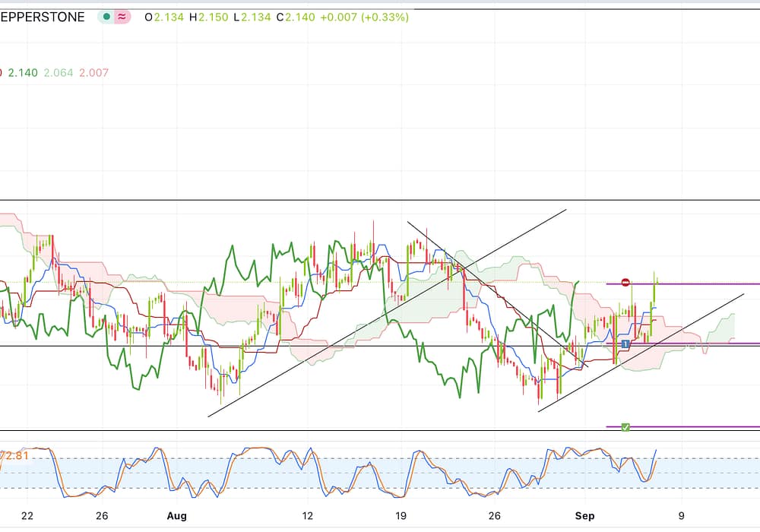760x532 pixels.
Task: Click the 19 date label on time axis
Action: click(x=401, y=515)
